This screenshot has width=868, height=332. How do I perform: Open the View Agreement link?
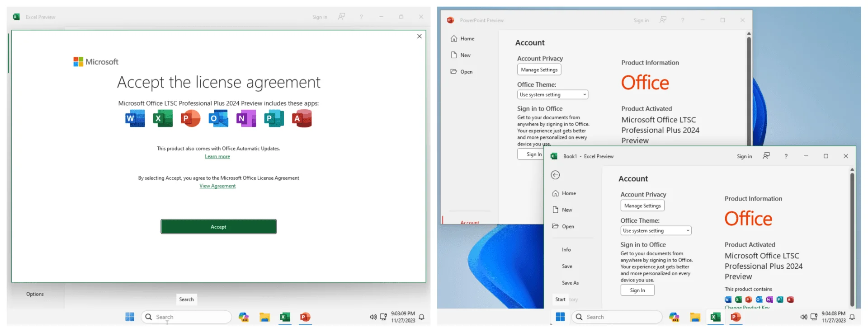tap(217, 186)
